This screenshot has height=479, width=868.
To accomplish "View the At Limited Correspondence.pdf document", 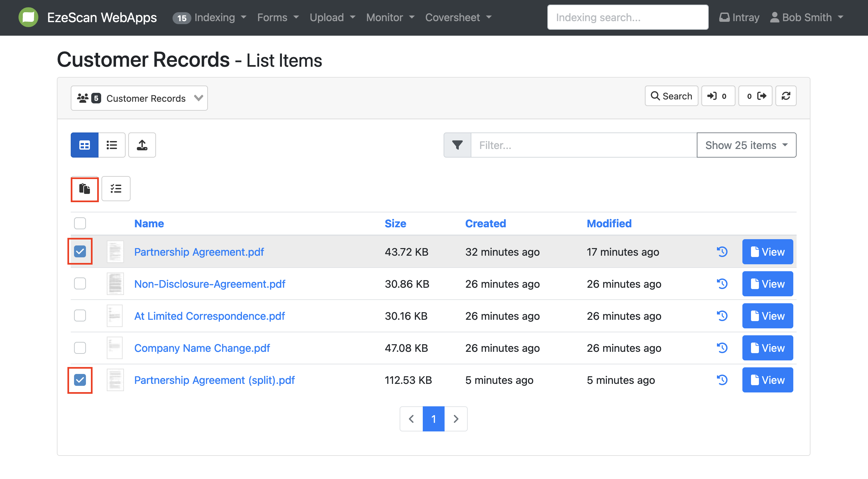I will coord(767,316).
